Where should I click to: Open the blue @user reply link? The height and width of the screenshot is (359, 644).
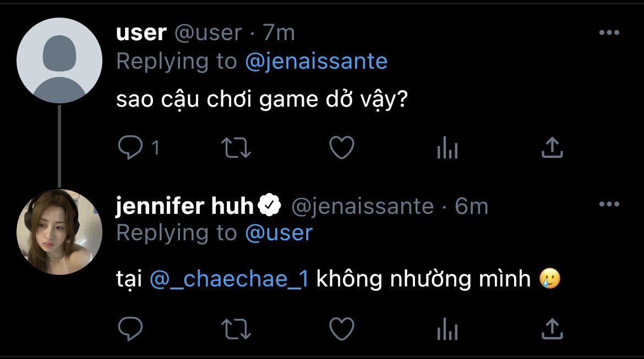pyautogui.click(x=279, y=233)
